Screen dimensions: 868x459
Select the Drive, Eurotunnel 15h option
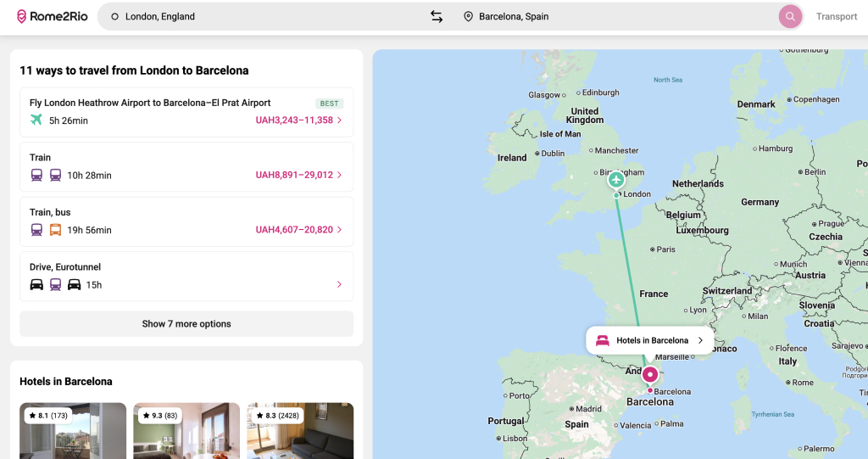point(186,277)
